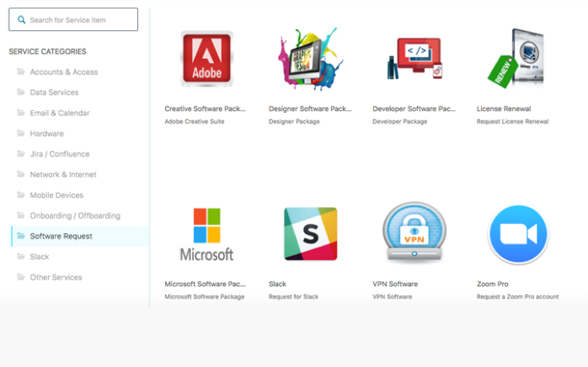
Task: Expand the Hardware category folder
Action: click(21, 134)
